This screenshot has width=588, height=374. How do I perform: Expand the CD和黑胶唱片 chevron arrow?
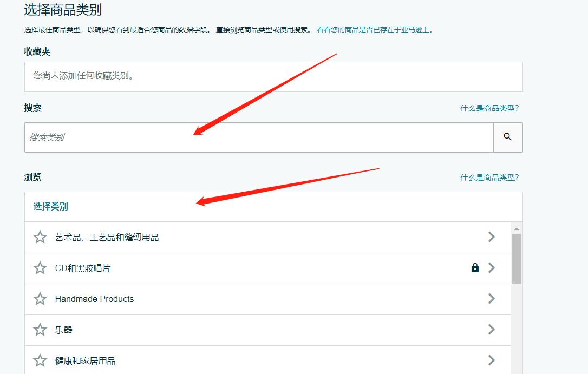tap(492, 268)
